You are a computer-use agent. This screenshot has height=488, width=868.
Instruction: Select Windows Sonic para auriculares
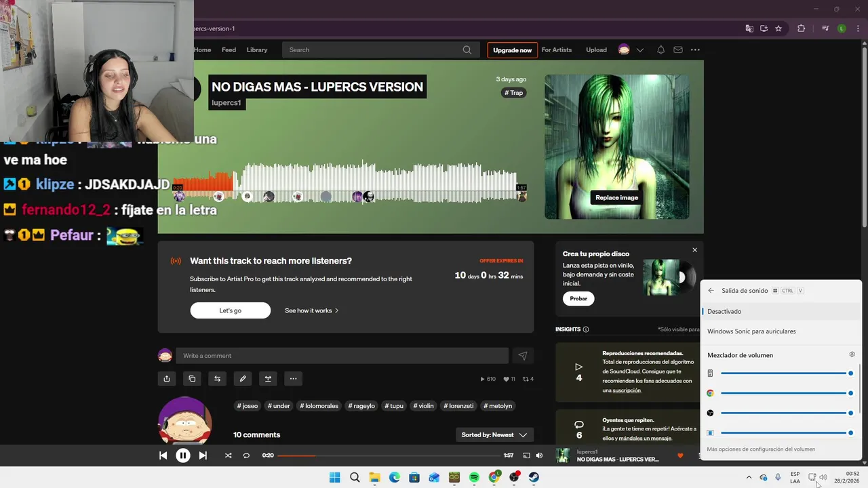(780, 331)
